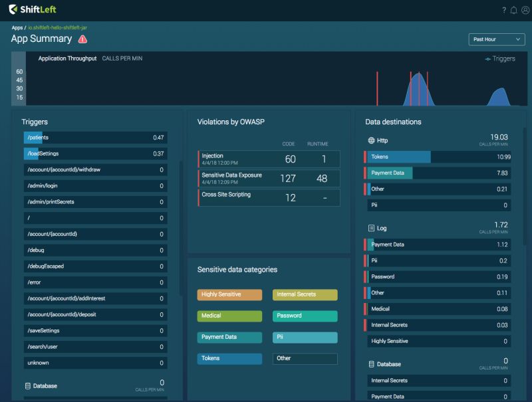This screenshot has height=402, width=532.
Task: Open the Past Hour time range dropdown
Action: (497, 39)
